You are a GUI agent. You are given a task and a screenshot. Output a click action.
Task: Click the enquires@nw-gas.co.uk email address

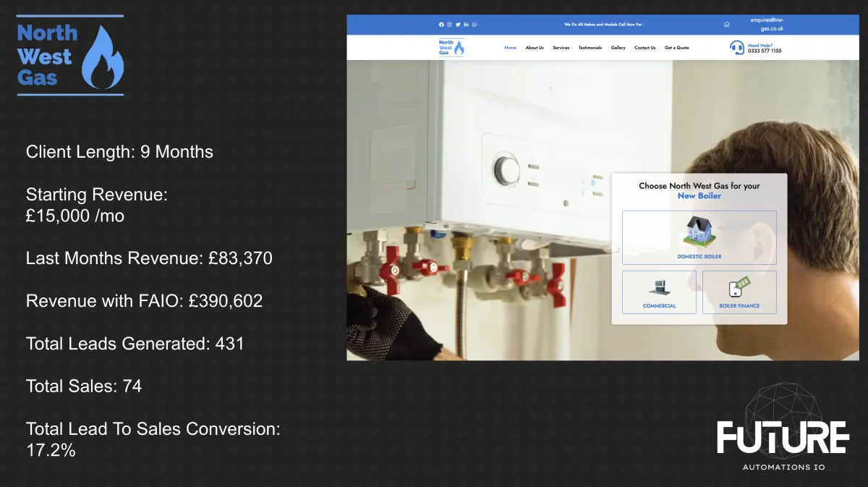[767, 24]
